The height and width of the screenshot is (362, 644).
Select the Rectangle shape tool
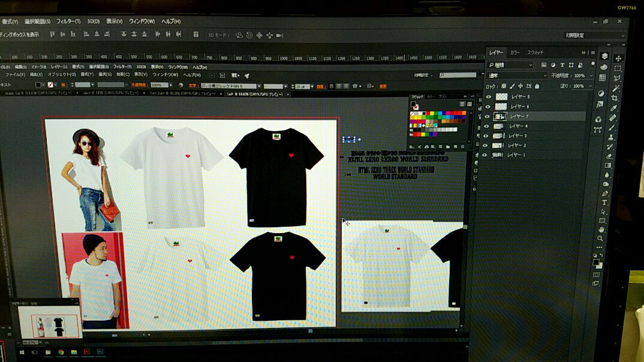tap(603, 221)
